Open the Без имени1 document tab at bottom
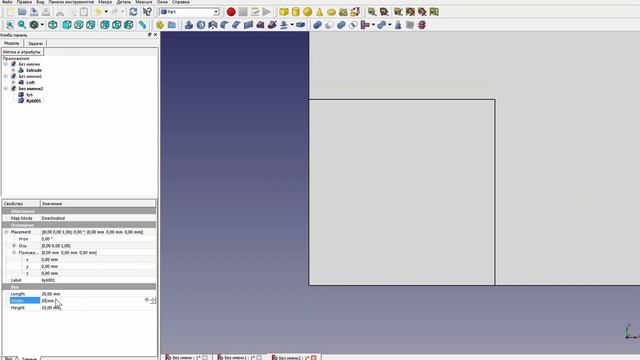 coord(240,357)
